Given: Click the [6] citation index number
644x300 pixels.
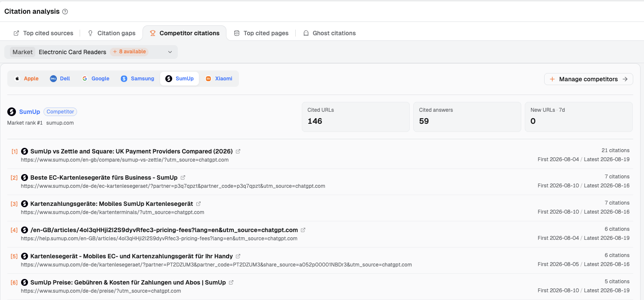Looking at the screenshot, I should pyautogui.click(x=14, y=282).
